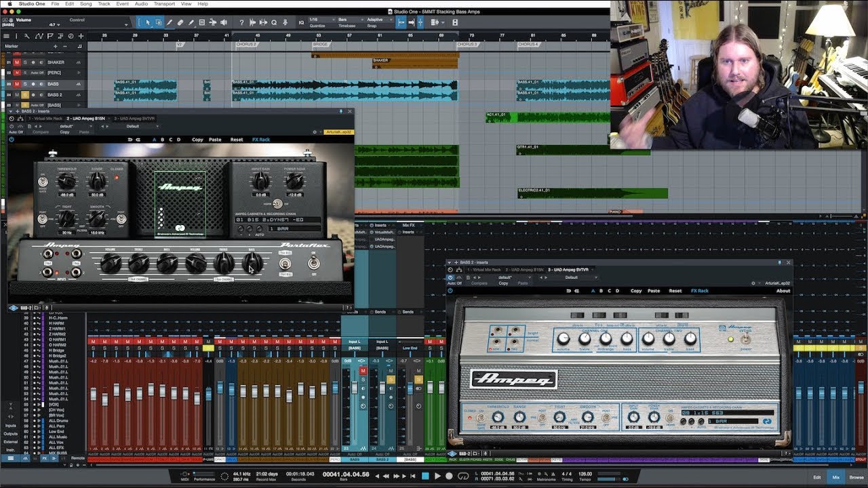Collapse BASS 2 Inserts window arrow
This screenshot has height=488, width=868.
tap(11, 111)
